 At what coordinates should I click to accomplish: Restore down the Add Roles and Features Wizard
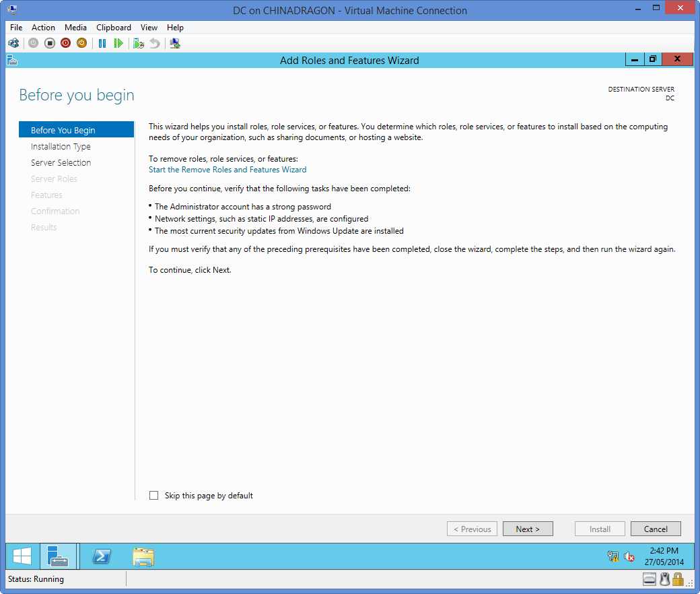point(653,59)
